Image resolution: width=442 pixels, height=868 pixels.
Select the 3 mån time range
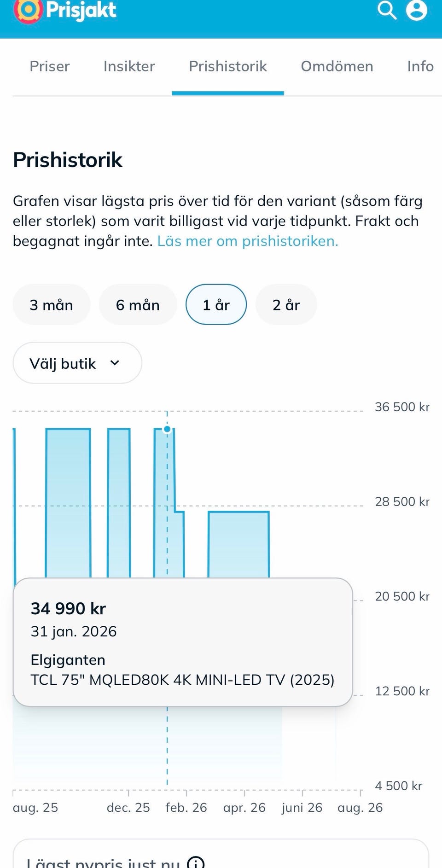pos(52,304)
